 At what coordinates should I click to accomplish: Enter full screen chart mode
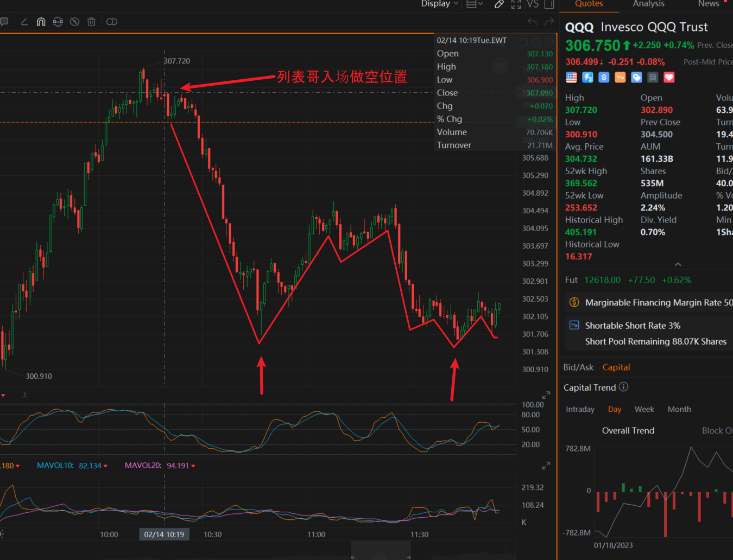(516, 4)
